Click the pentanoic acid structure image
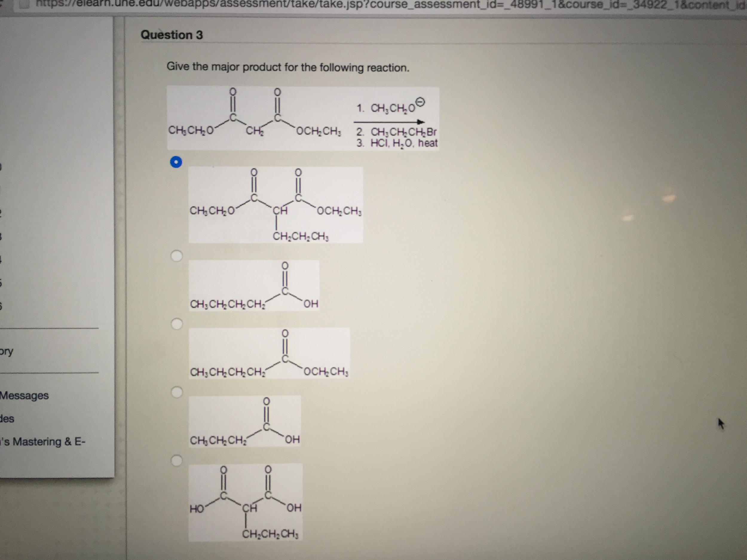 (x=254, y=285)
